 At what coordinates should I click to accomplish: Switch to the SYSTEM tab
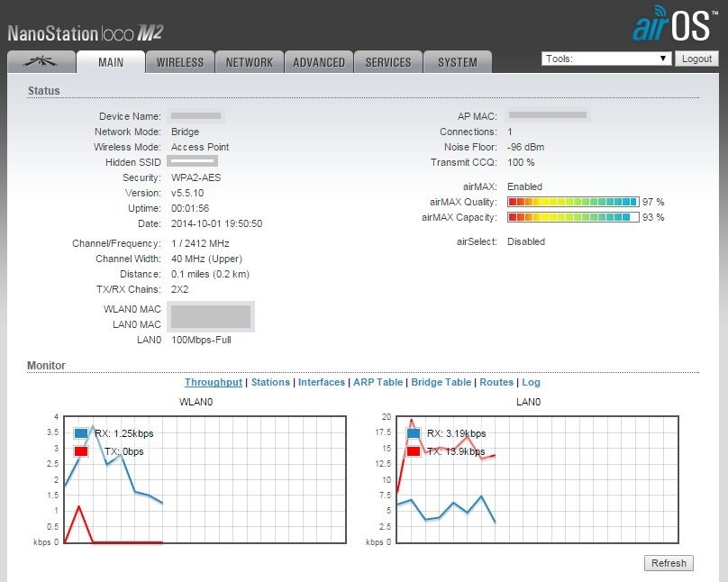458,62
